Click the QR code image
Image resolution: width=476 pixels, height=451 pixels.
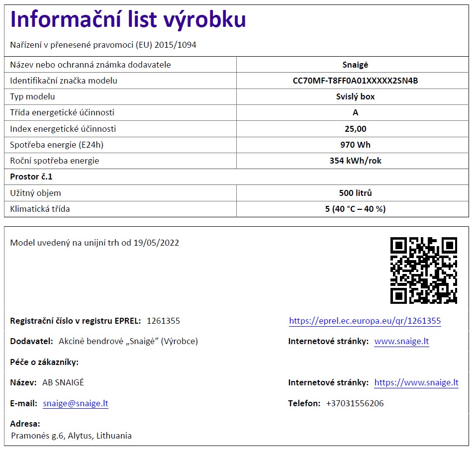(423, 270)
